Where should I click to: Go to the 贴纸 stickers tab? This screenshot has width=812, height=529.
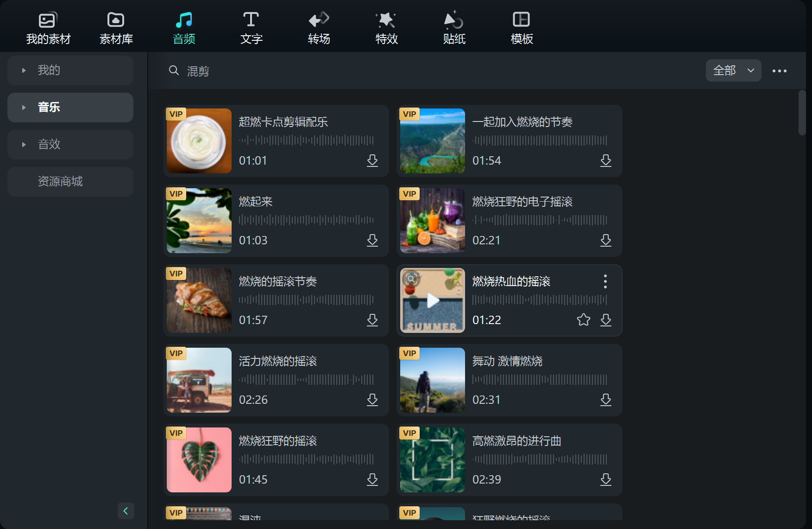[x=454, y=28]
